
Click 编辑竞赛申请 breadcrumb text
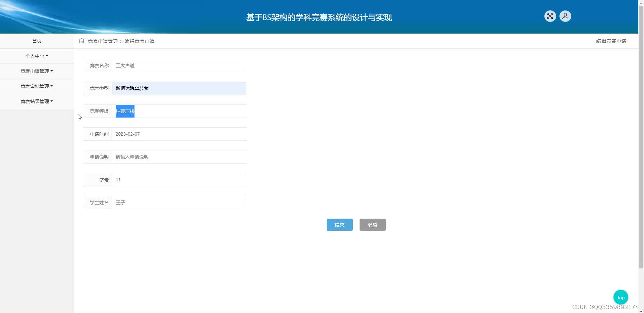tap(140, 41)
